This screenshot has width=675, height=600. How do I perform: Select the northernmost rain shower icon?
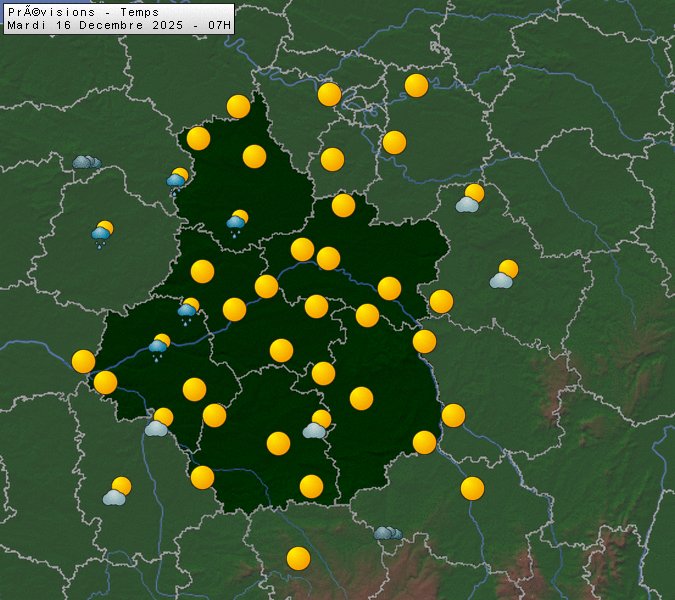[177, 180]
